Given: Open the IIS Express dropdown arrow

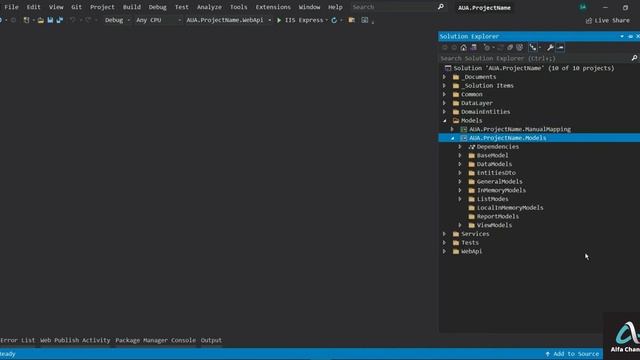Looking at the screenshot, I should (x=327, y=20).
